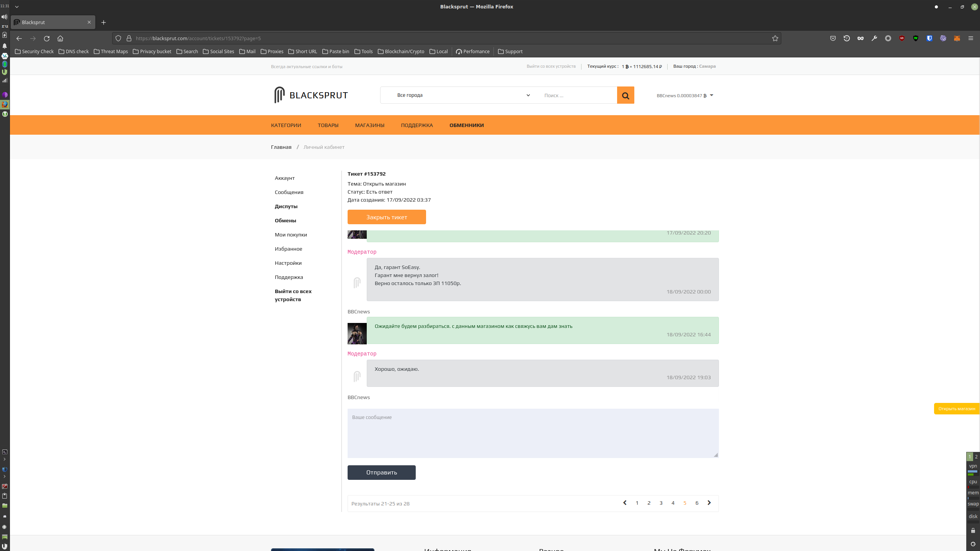Click the orange search magnifier button
980x551 pixels.
(x=626, y=95)
